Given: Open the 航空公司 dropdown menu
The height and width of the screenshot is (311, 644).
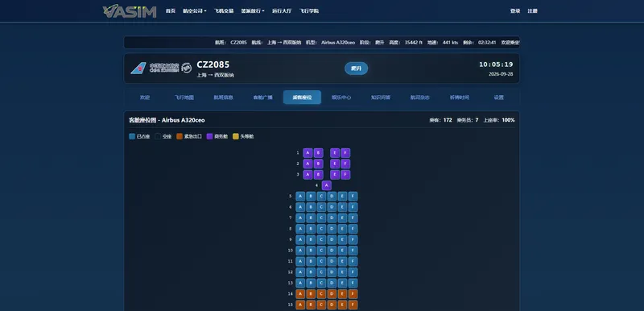Looking at the screenshot, I should 194,11.
